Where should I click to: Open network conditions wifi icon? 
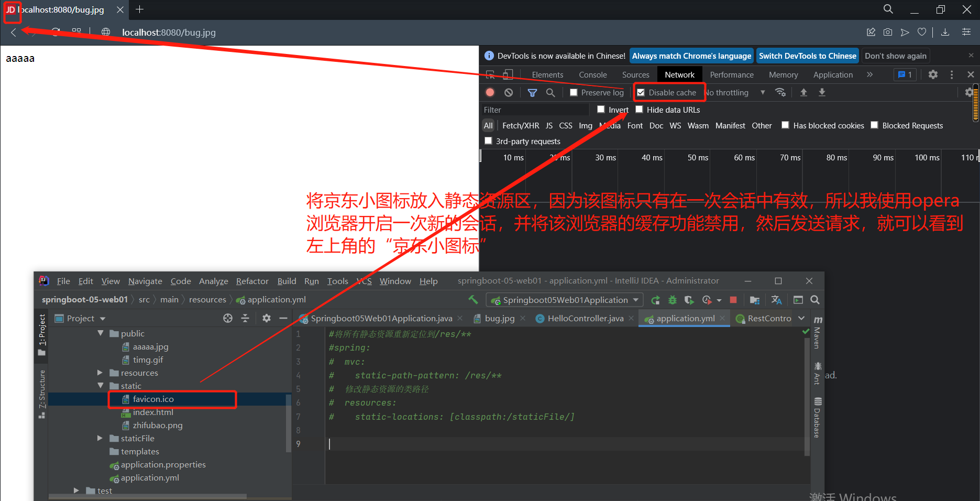coord(780,92)
